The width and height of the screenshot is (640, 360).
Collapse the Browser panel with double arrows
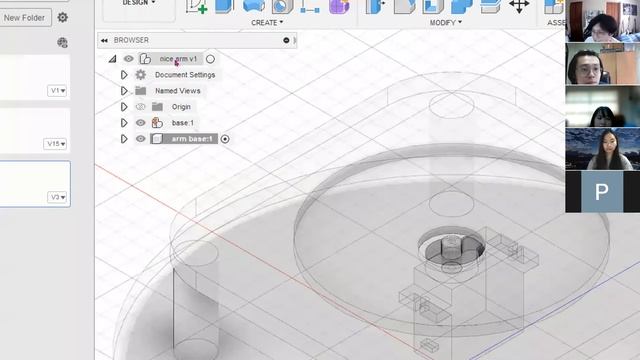click(x=104, y=40)
